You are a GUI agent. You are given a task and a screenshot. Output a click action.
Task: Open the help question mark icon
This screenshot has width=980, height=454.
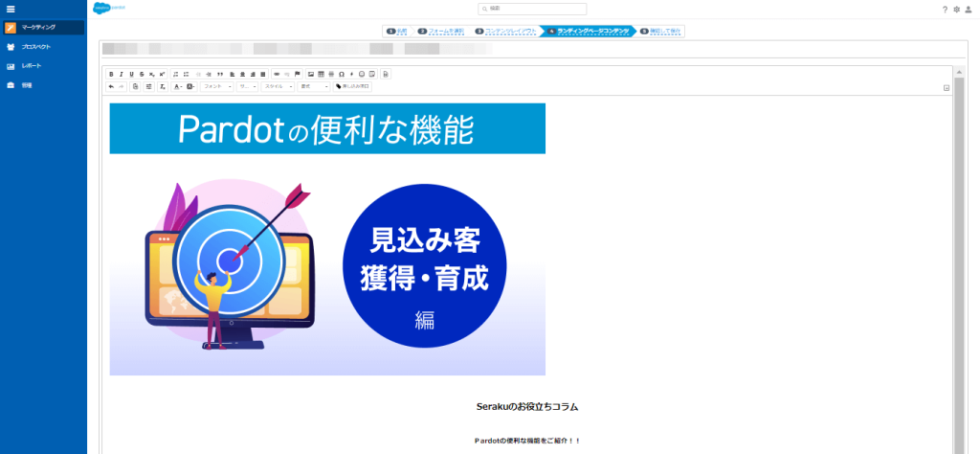(945, 10)
